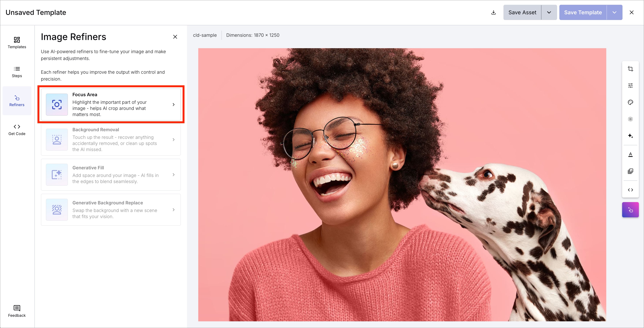
Task: Expand the Save Asset dropdown arrow
Action: [x=549, y=13]
